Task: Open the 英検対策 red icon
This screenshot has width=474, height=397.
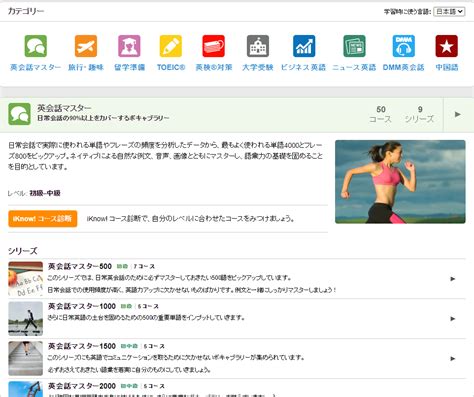Action: (x=214, y=46)
